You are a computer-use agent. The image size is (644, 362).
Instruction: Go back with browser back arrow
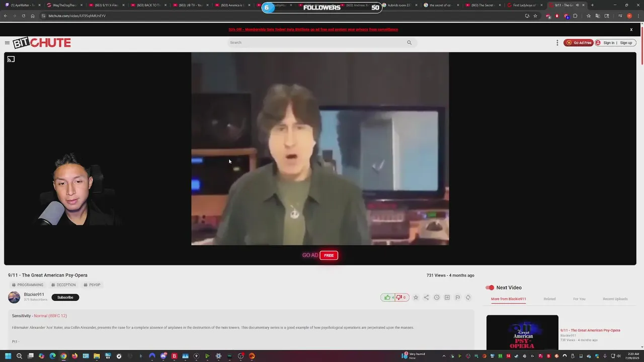[x=5, y=16]
